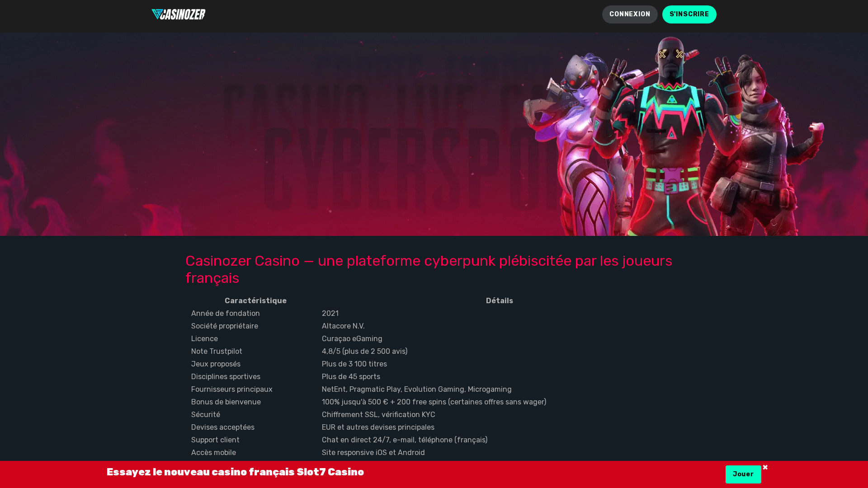Select the 'Devises acceptées' label
Screen dimensions: 868x488
coord(223,427)
